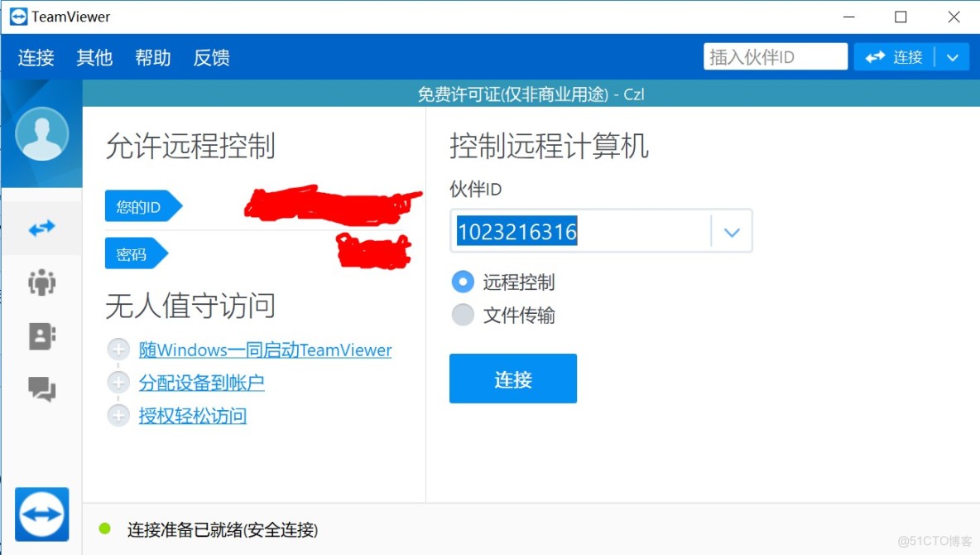Open the dropdown arrow beside top 连接 button
This screenshot has height=555, width=980.
pyautogui.click(x=953, y=57)
